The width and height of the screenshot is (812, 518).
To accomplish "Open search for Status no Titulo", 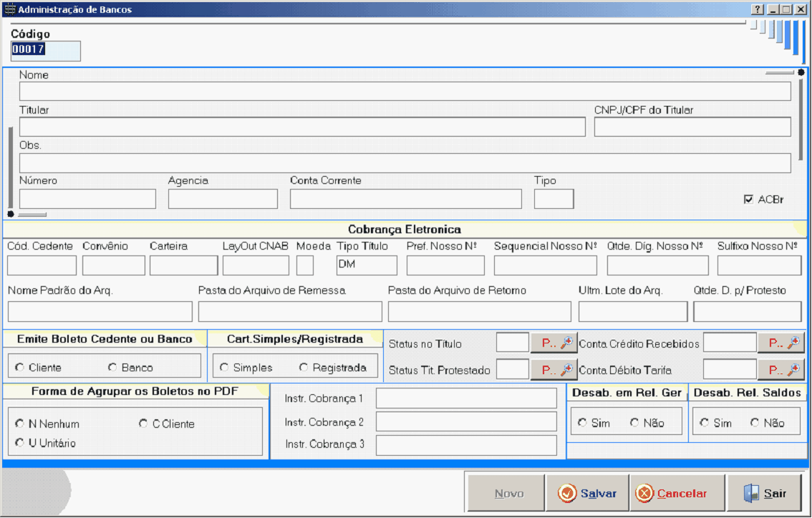I will point(554,343).
